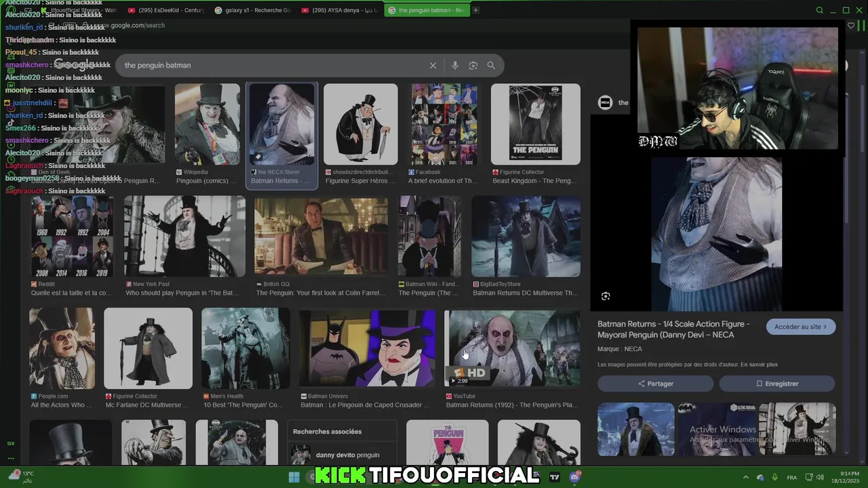Switch to the EsDeeKid - Century tab
The height and width of the screenshot is (488, 868).
coord(167,10)
